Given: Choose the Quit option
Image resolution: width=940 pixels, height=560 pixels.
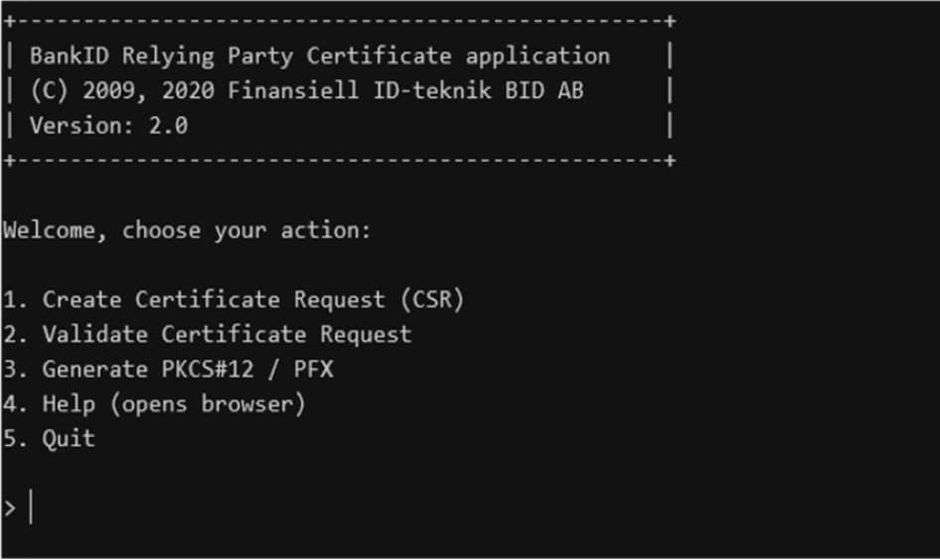Looking at the screenshot, I should [49, 439].
